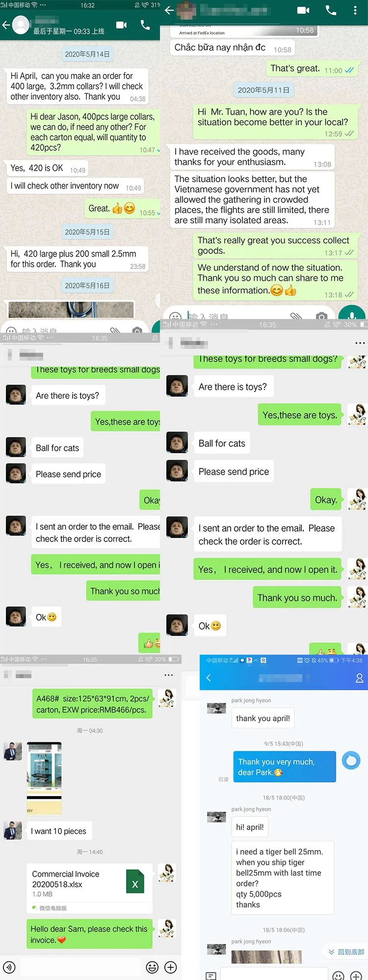Tap phone call icon in Jason's chat
The image size is (368, 980).
pyautogui.click(x=145, y=25)
